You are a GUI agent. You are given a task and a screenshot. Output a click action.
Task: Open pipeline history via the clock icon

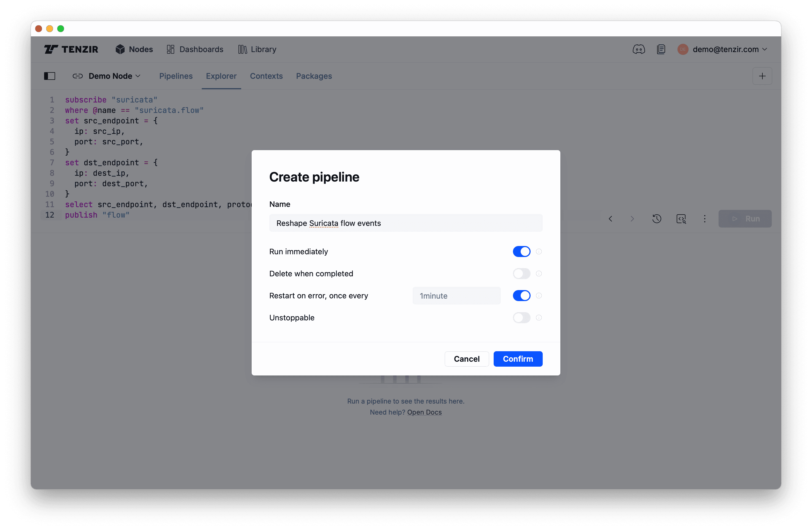click(657, 219)
